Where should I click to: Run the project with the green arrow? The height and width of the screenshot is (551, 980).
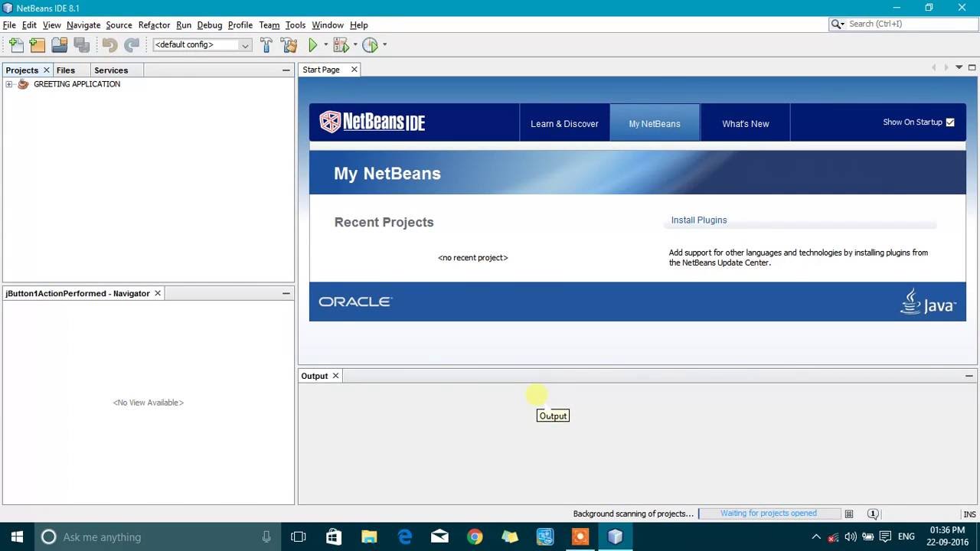[x=312, y=45]
